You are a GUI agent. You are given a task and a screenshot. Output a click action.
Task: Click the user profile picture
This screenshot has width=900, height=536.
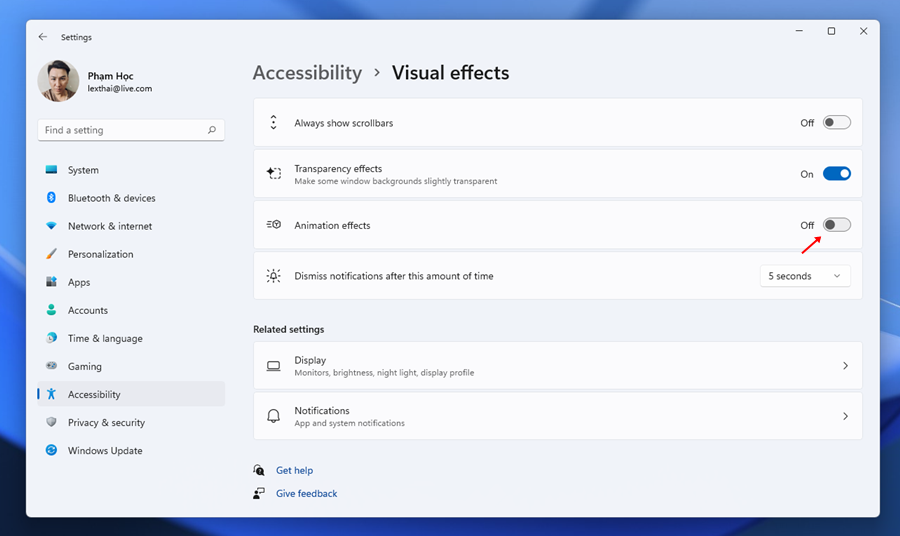[x=58, y=81]
